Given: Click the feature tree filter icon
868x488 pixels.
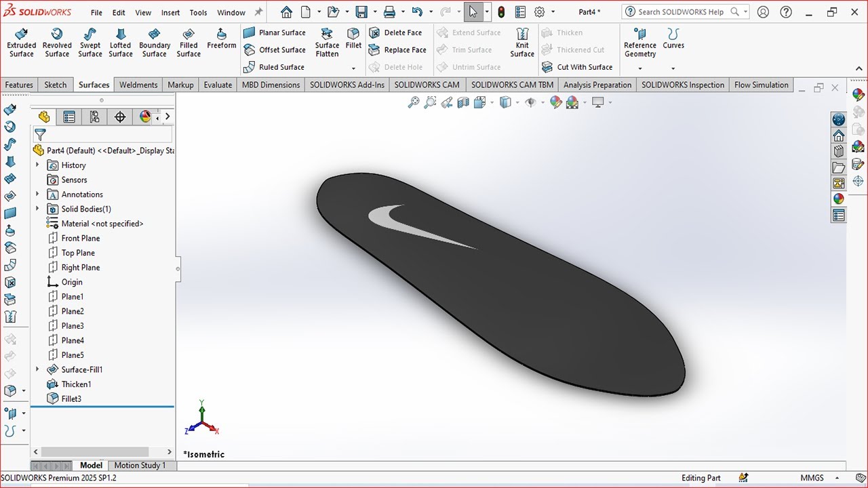Looking at the screenshot, I should [x=40, y=135].
